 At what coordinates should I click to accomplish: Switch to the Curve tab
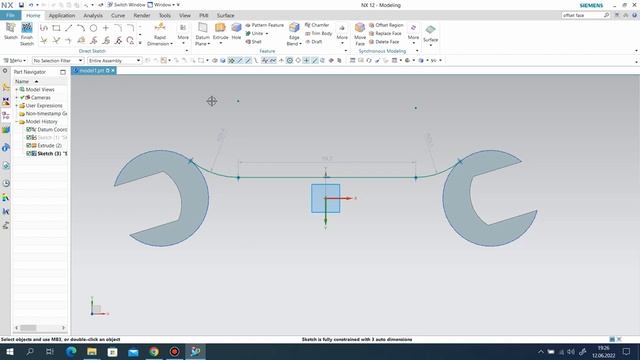click(x=118, y=16)
